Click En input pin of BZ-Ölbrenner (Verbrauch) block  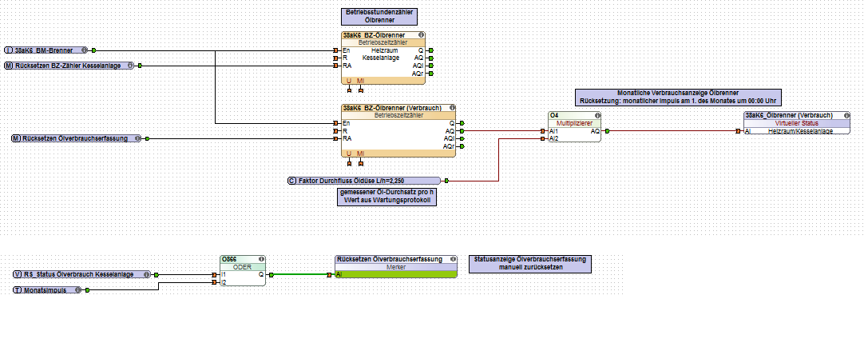point(336,123)
